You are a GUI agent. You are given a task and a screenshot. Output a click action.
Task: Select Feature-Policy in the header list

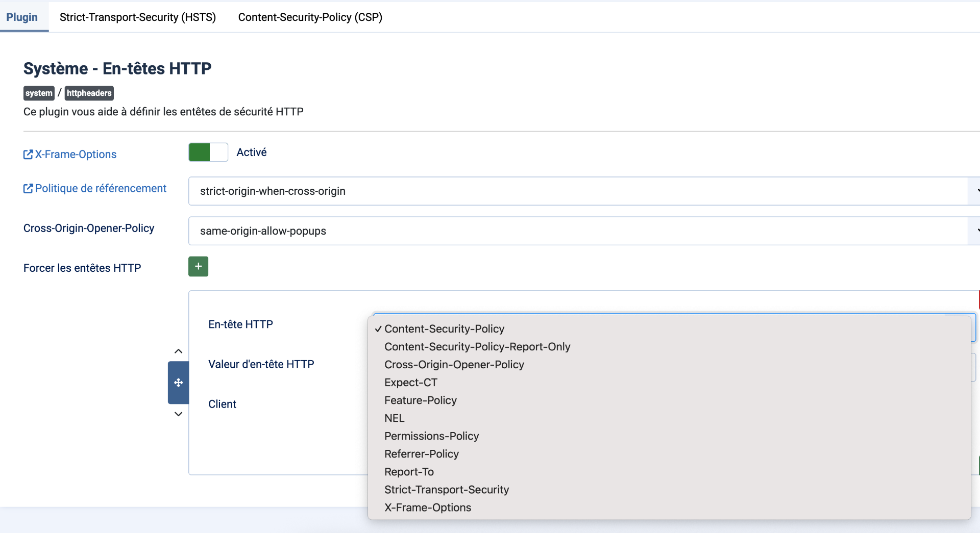click(421, 400)
